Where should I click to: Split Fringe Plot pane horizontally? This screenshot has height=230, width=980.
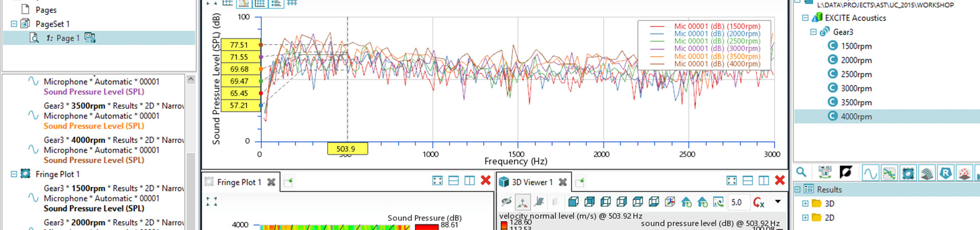[x=453, y=180]
